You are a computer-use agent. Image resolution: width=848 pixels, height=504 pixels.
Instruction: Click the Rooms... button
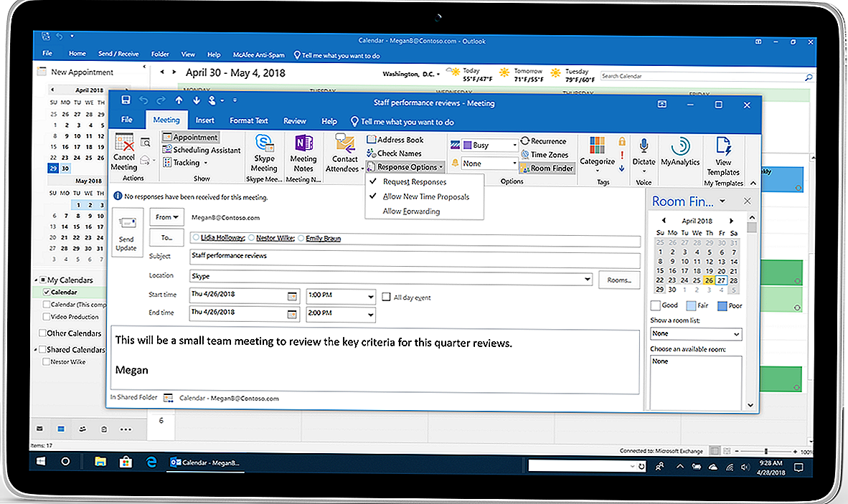618,280
